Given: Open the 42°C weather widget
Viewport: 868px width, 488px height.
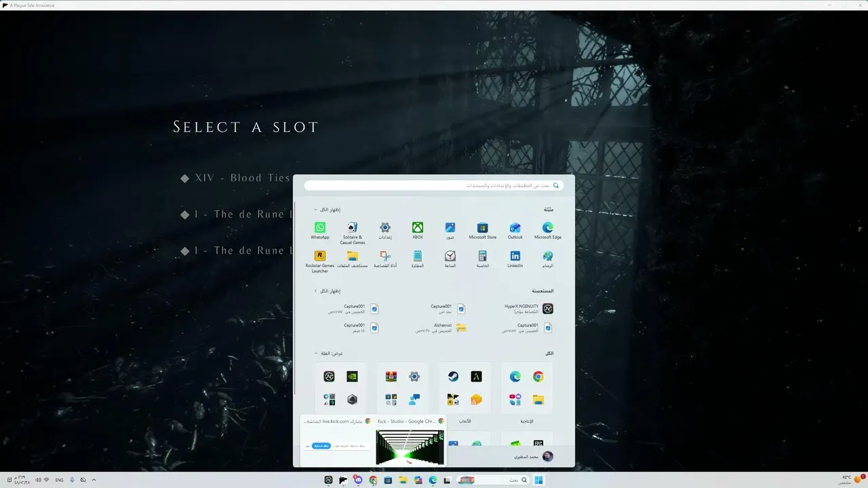Looking at the screenshot, I should tap(852, 479).
